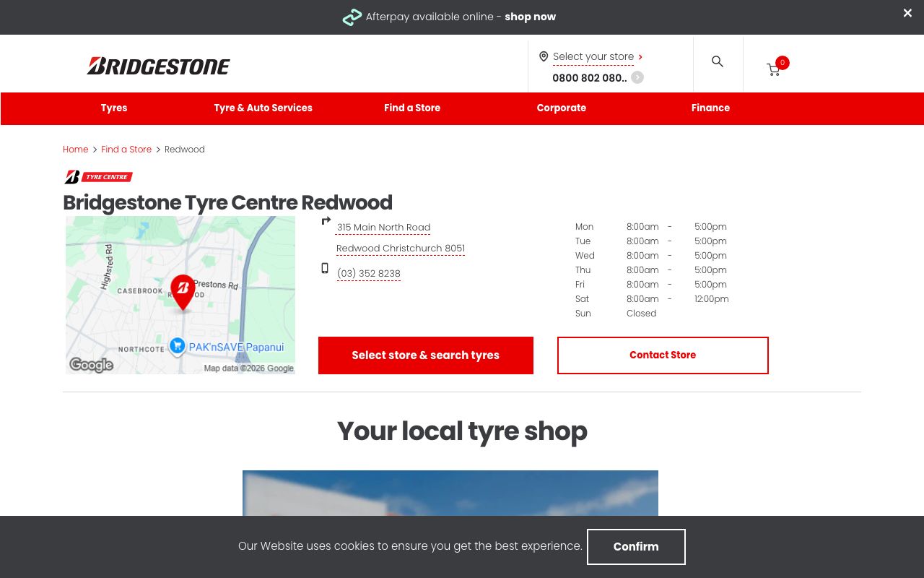Click the 'Mon' opening hours row label
Viewport: 924px width, 578px height.
[584, 227]
